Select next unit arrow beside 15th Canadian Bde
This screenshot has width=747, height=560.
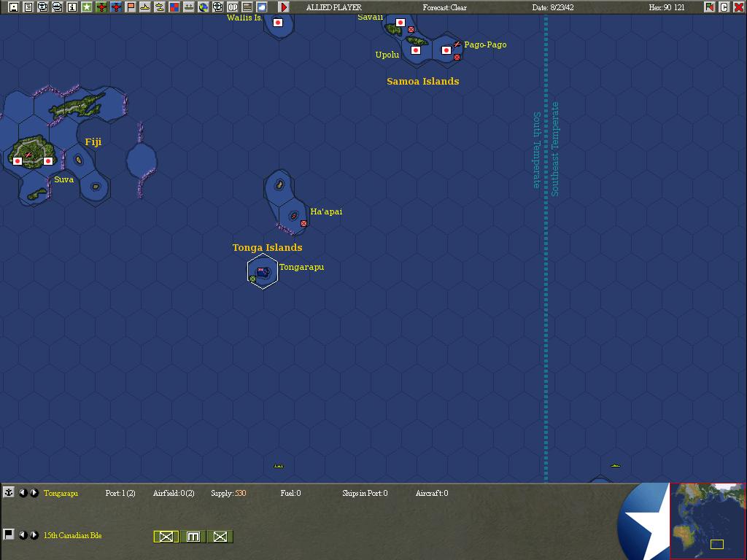pyautogui.click(x=34, y=534)
